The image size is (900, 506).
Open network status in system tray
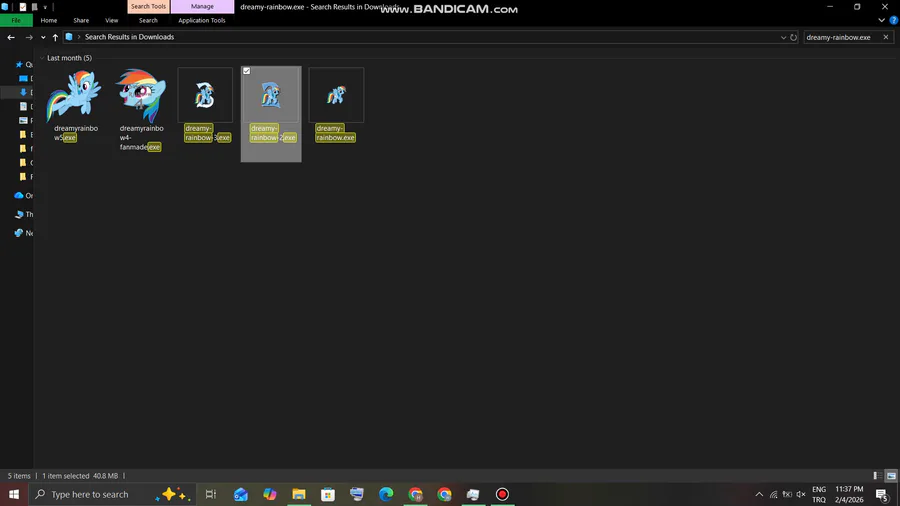(x=773, y=495)
